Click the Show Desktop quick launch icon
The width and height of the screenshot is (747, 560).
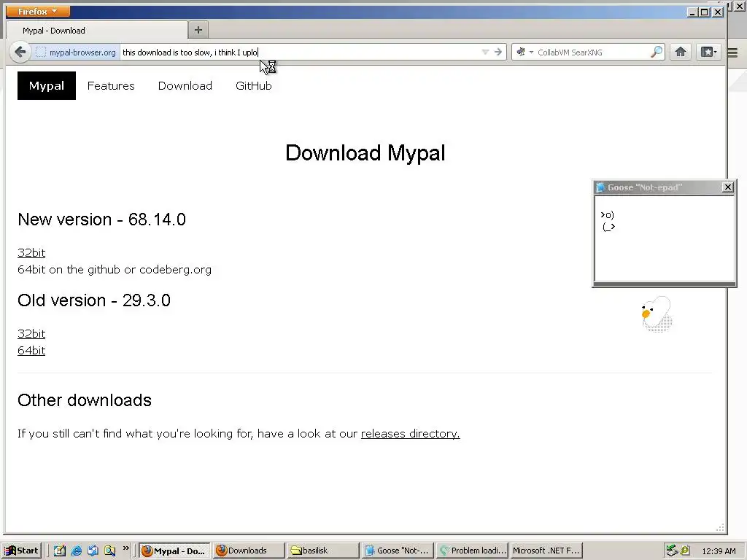(x=93, y=551)
